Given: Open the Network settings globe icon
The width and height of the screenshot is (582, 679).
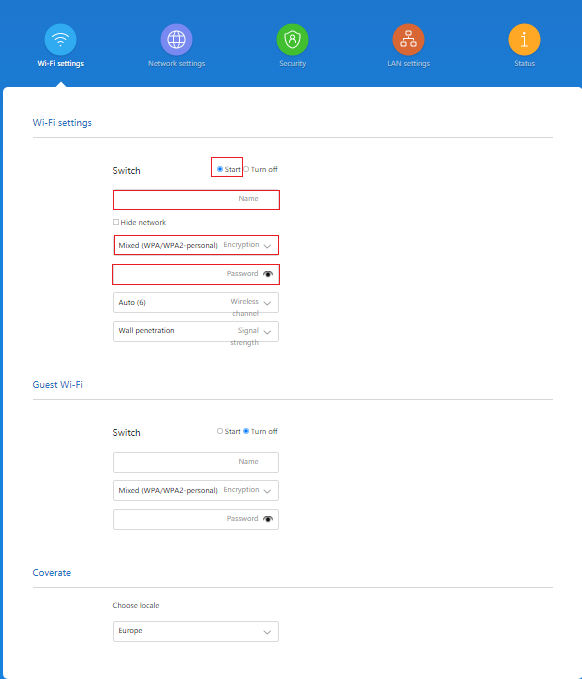Looking at the screenshot, I should (176, 39).
